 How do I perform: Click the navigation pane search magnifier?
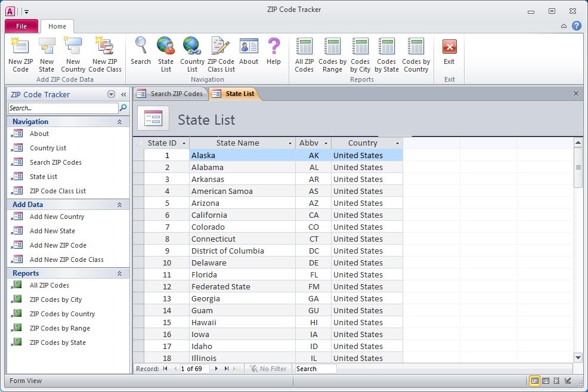[x=123, y=108]
